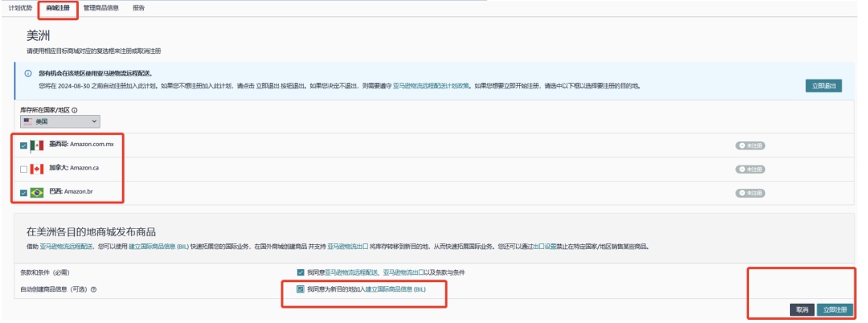The height and width of the screenshot is (323, 868).
Task: Click the Brazil flag icon
Action: click(36, 193)
